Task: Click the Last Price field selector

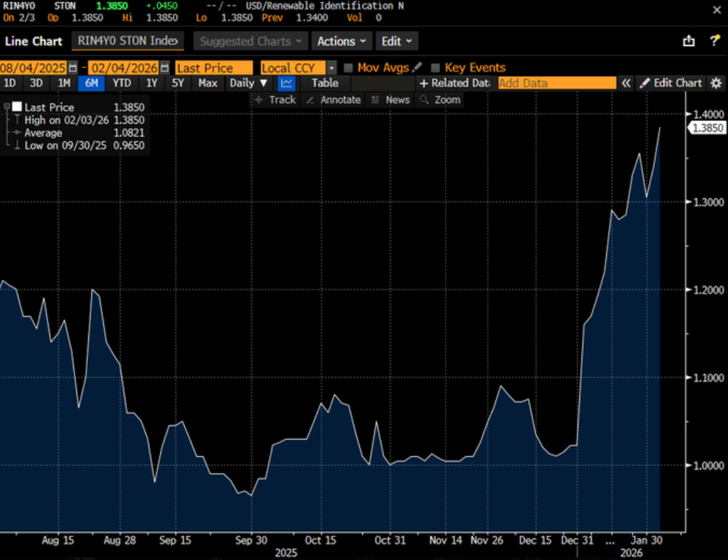Action: (214, 68)
